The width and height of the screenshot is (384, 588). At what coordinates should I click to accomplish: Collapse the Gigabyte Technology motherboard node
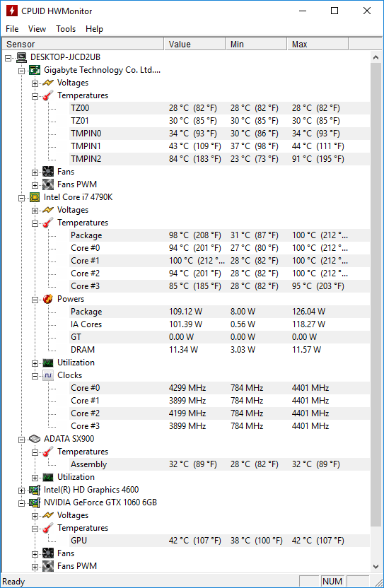click(x=22, y=71)
